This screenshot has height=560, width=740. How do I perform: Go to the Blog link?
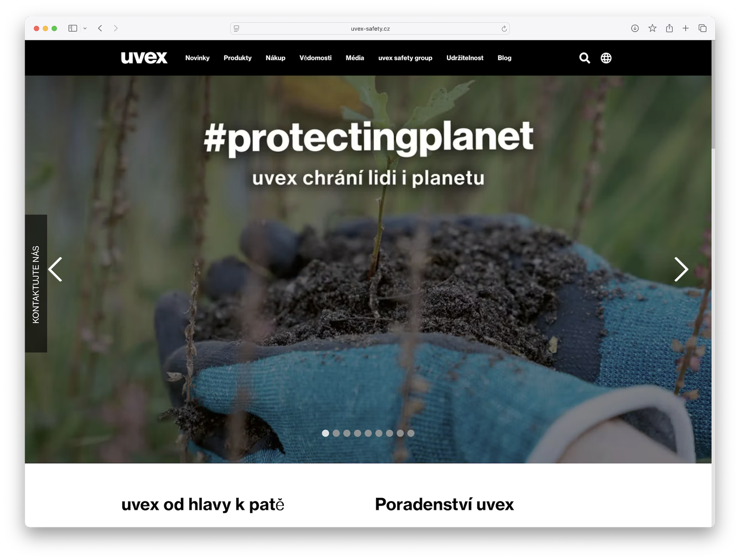point(504,58)
